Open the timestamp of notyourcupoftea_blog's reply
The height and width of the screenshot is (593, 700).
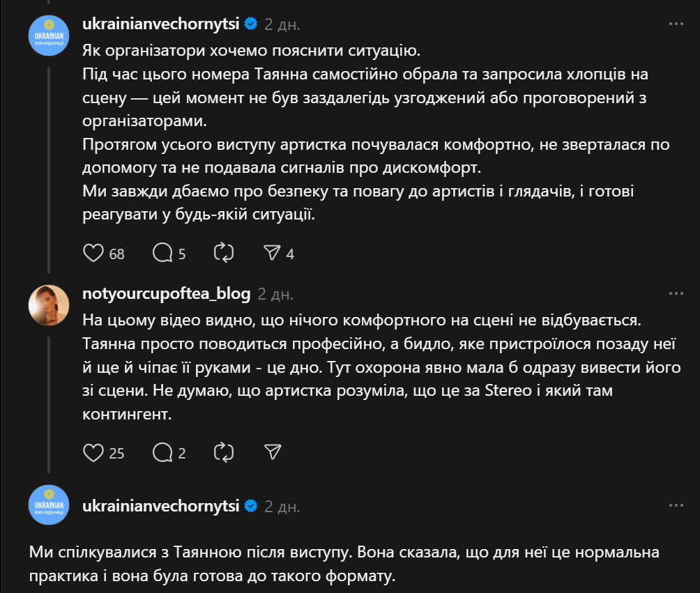[275, 293]
